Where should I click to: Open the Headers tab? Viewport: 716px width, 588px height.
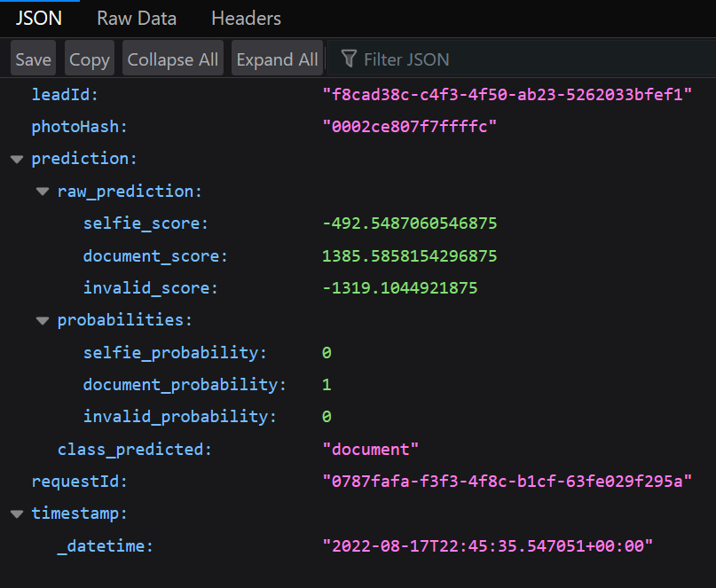pos(246,18)
